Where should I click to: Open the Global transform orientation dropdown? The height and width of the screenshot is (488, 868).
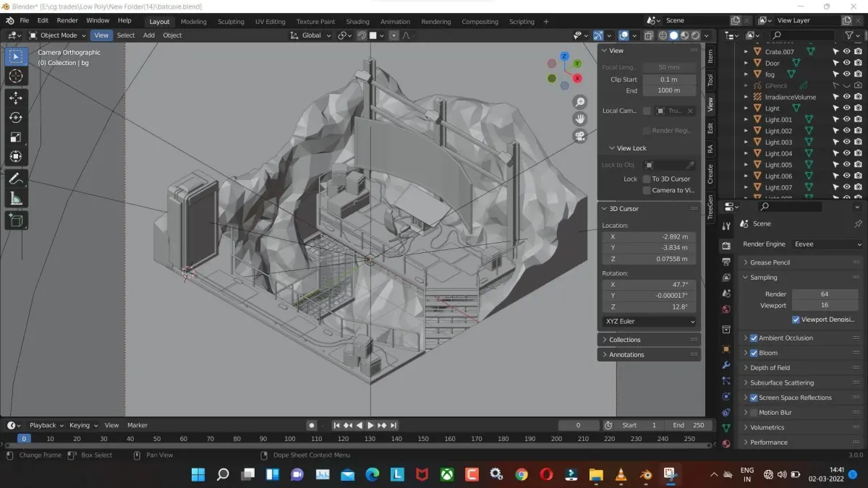point(311,35)
